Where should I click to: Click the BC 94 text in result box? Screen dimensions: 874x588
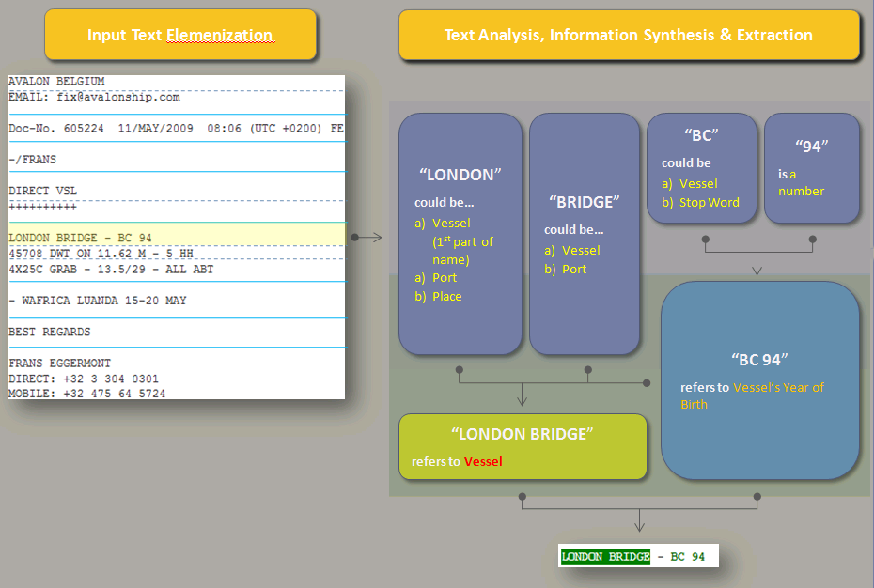coord(687,556)
